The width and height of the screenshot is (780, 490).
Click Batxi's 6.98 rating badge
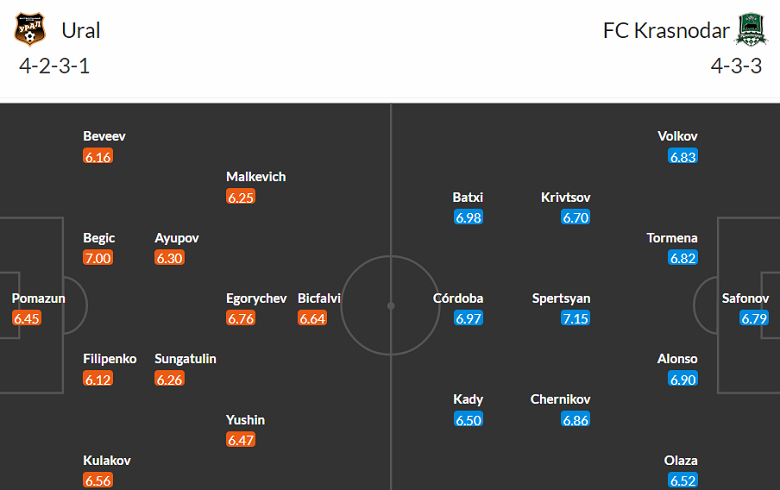468,217
